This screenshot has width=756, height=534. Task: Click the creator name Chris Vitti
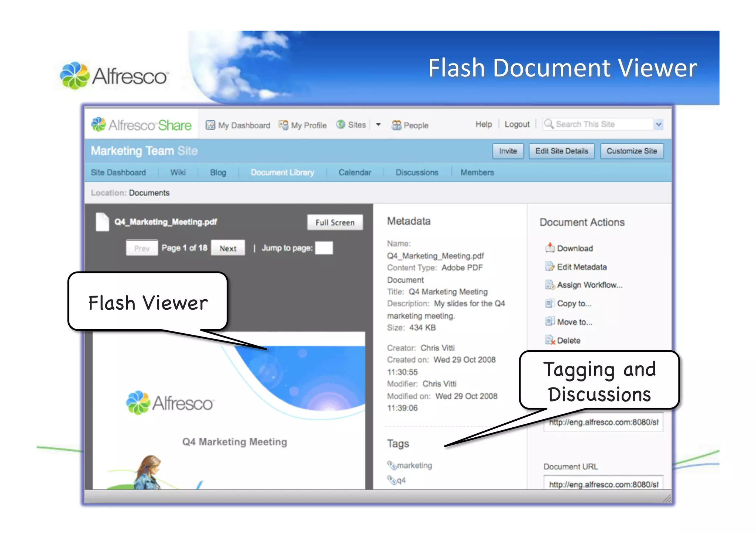click(437, 348)
